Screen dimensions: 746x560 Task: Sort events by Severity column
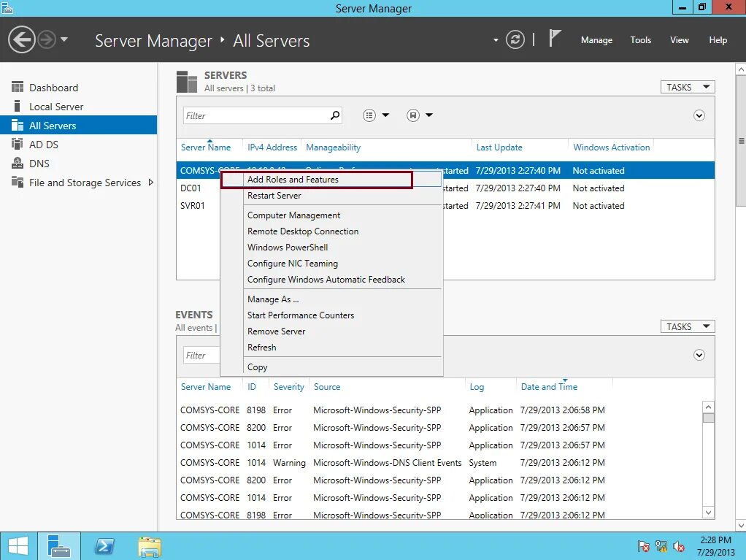click(x=289, y=387)
